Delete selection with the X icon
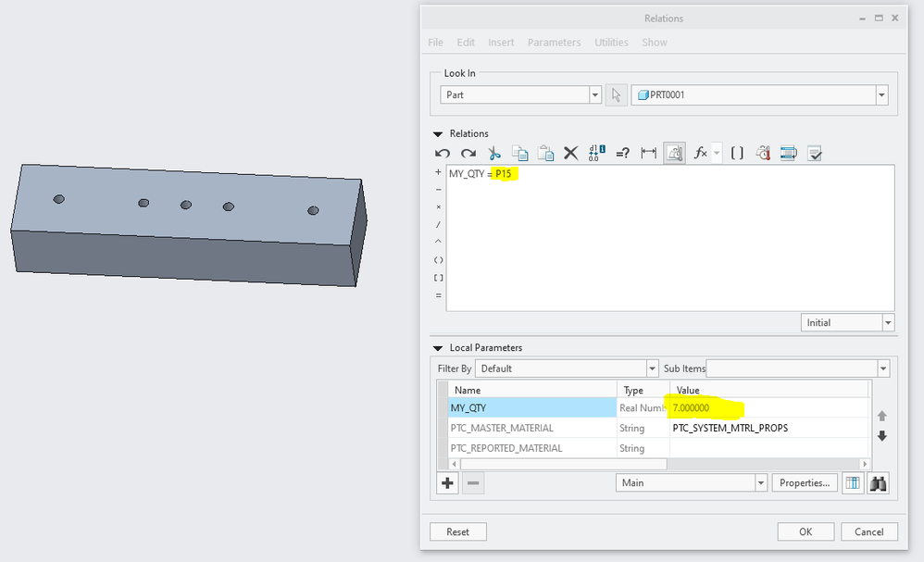 [x=571, y=153]
